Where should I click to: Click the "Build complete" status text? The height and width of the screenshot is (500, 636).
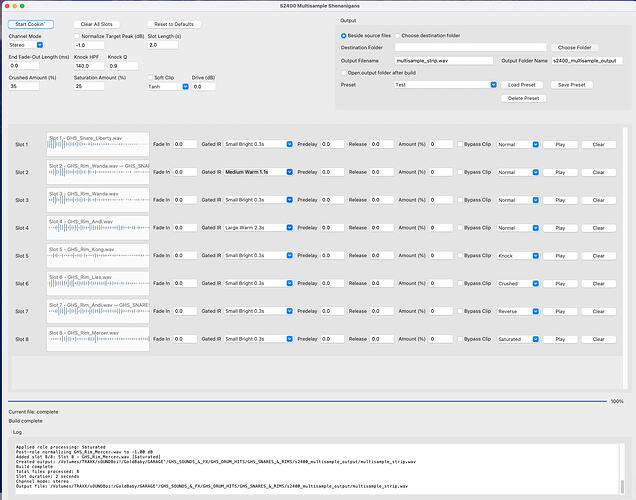click(x=26, y=421)
